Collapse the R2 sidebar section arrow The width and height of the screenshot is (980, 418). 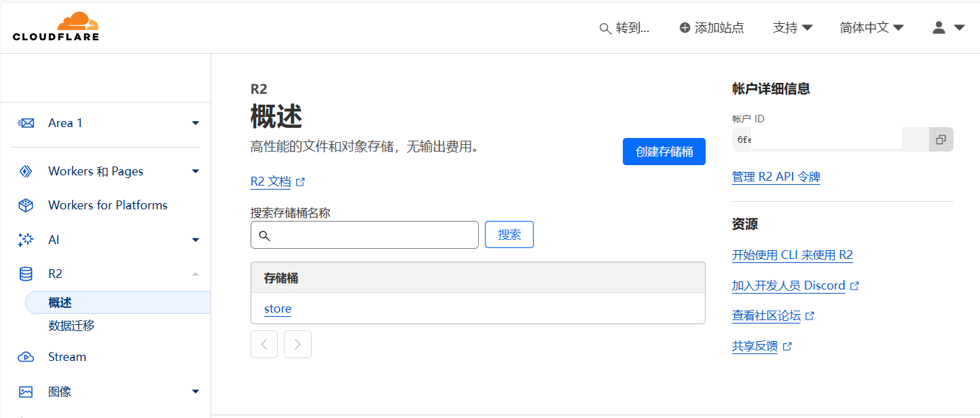tap(196, 274)
